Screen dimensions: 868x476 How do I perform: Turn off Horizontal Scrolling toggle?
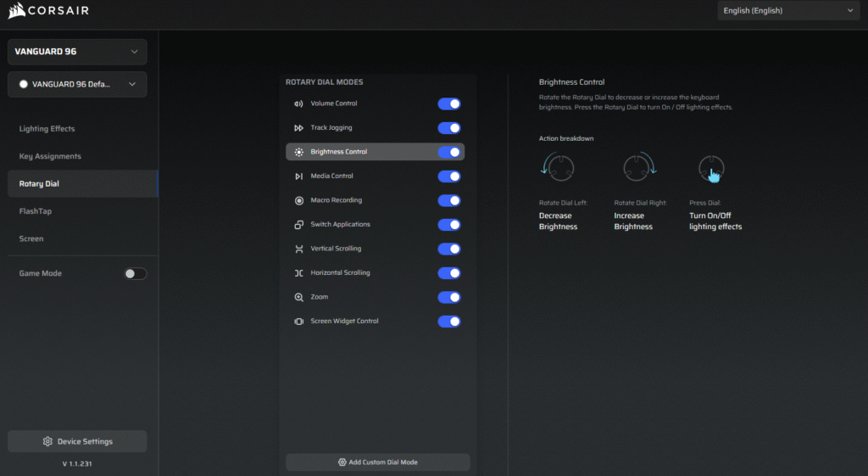point(449,273)
